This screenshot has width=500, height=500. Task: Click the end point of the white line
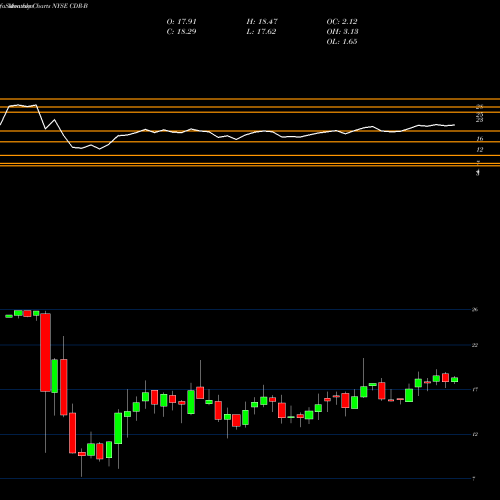click(454, 125)
